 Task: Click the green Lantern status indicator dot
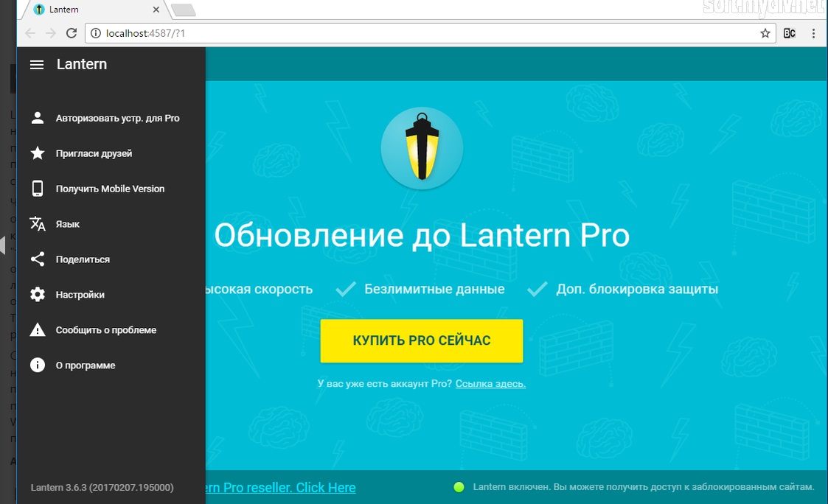pyautogui.click(x=459, y=487)
